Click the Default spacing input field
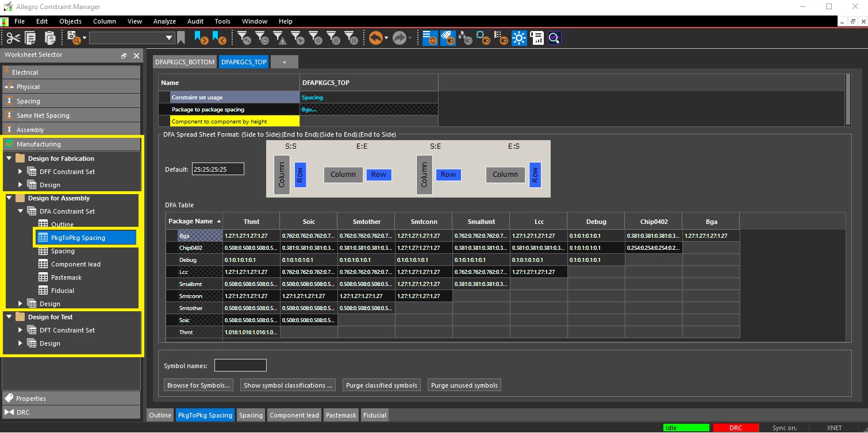Image resolution: width=868 pixels, height=433 pixels. coord(218,169)
